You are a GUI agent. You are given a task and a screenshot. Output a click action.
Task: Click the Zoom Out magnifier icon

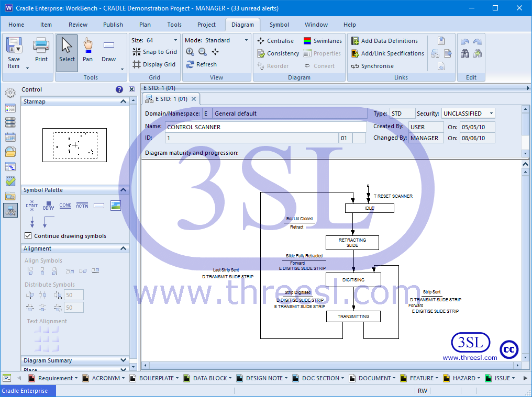click(x=203, y=52)
